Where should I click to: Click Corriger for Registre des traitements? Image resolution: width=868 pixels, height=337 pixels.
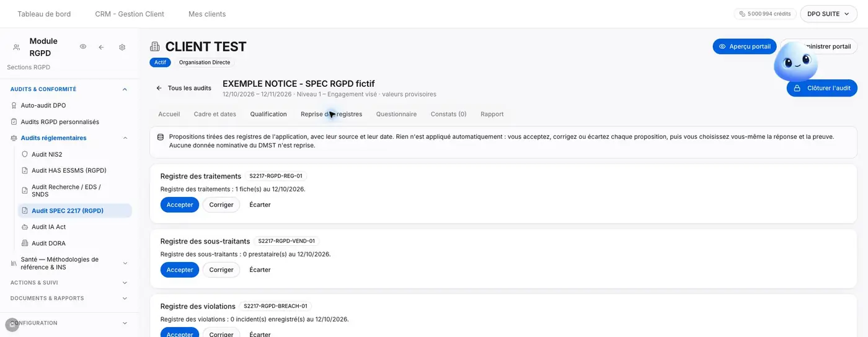pyautogui.click(x=221, y=204)
